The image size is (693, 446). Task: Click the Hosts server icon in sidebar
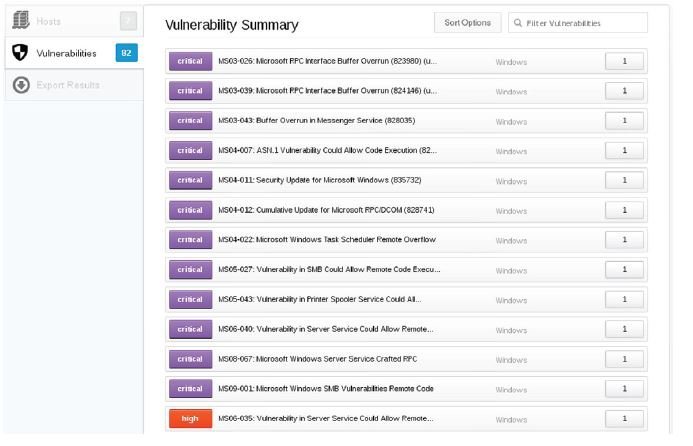pyautogui.click(x=20, y=20)
